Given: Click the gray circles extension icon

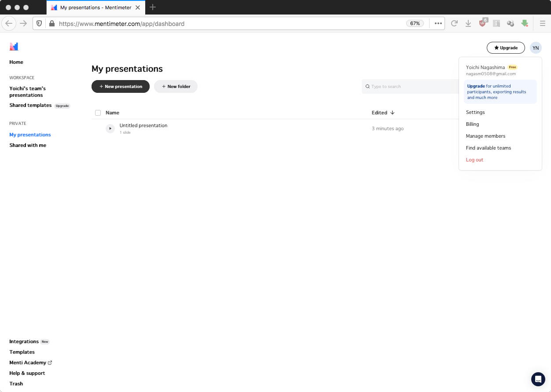Looking at the screenshot, I should click(511, 23).
